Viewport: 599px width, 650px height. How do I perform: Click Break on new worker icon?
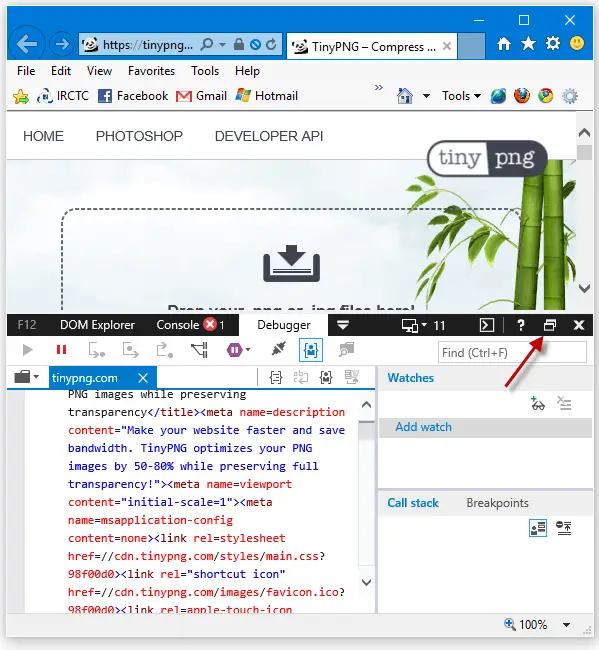(199, 350)
